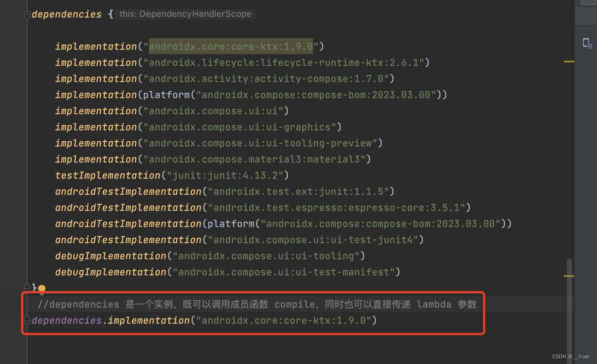Fold the dependencies.implementation line marker
Image resolution: width=597 pixels, height=364 pixels.
27,321
